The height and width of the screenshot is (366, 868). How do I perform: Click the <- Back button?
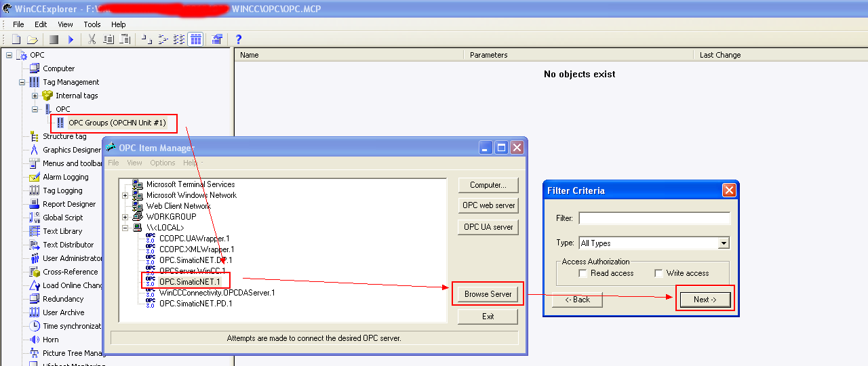click(x=577, y=300)
